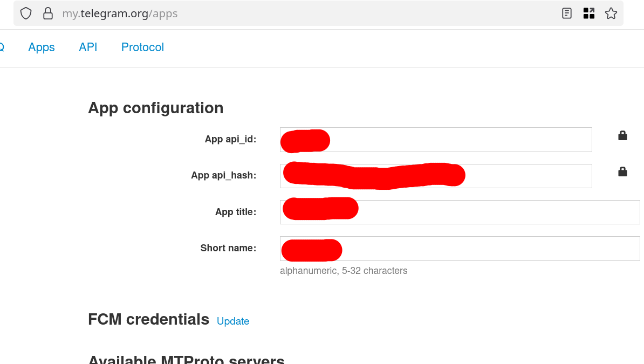Click the 'App api_hash:' label
The image size is (644, 364).
pos(223,175)
